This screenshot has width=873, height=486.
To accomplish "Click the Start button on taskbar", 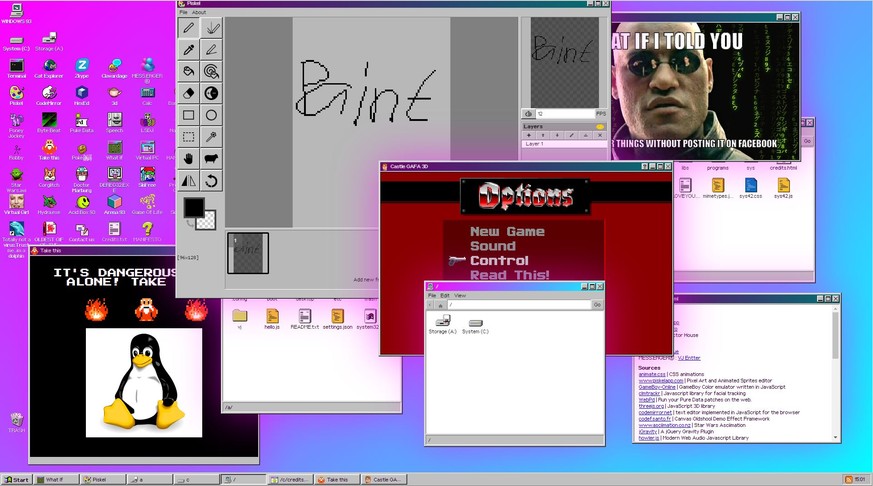I will 17,479.
